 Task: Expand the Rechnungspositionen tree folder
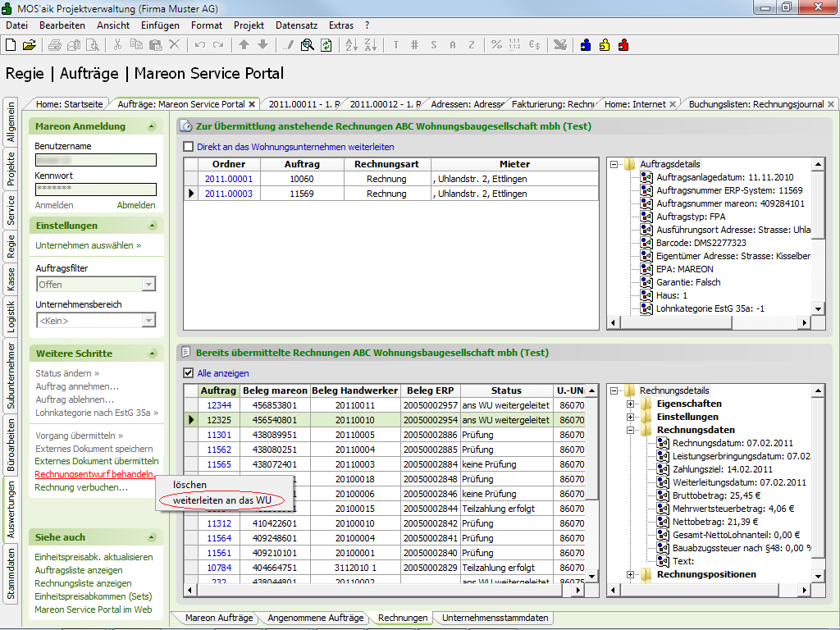pos(630,574)
